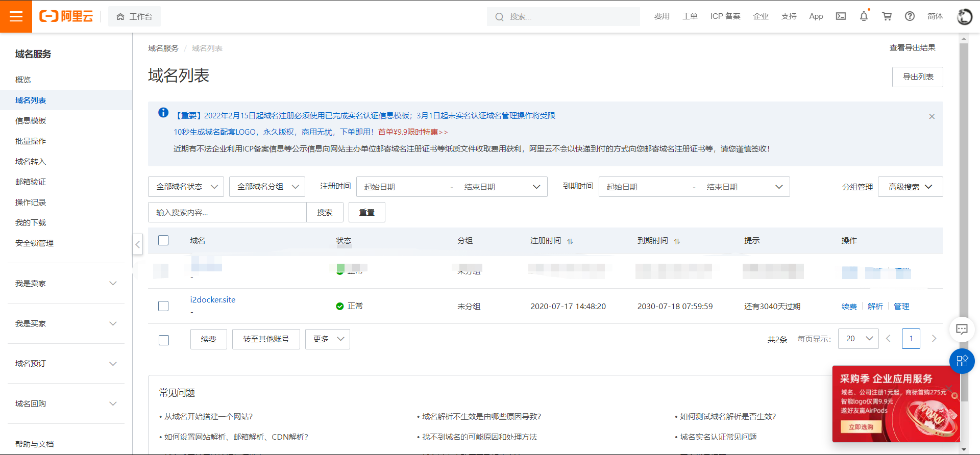Viewport: 980px width, 455px height.
Task: Open 全部域名分组 dropdown
Action: coord(267,187)
